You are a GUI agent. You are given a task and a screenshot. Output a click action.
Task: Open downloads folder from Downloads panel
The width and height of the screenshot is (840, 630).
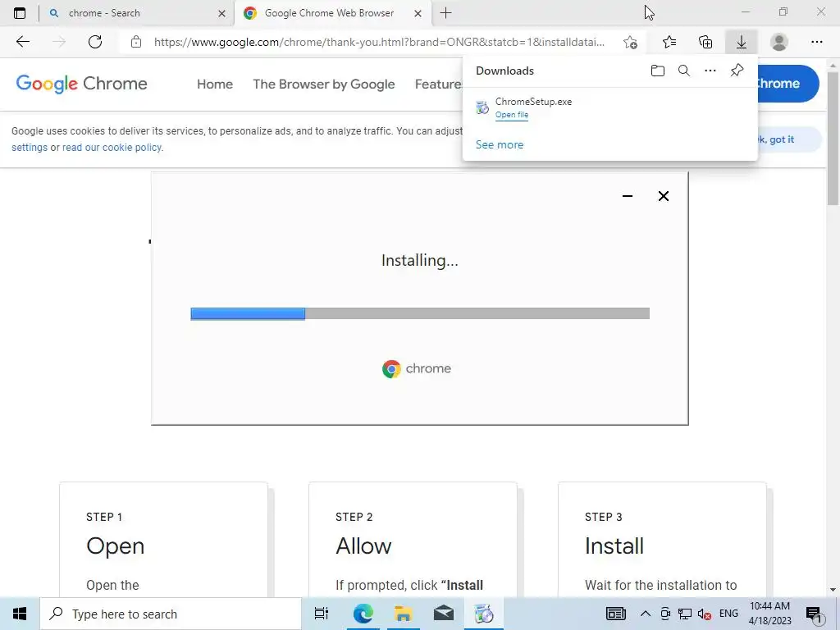[x=658, y=71]
